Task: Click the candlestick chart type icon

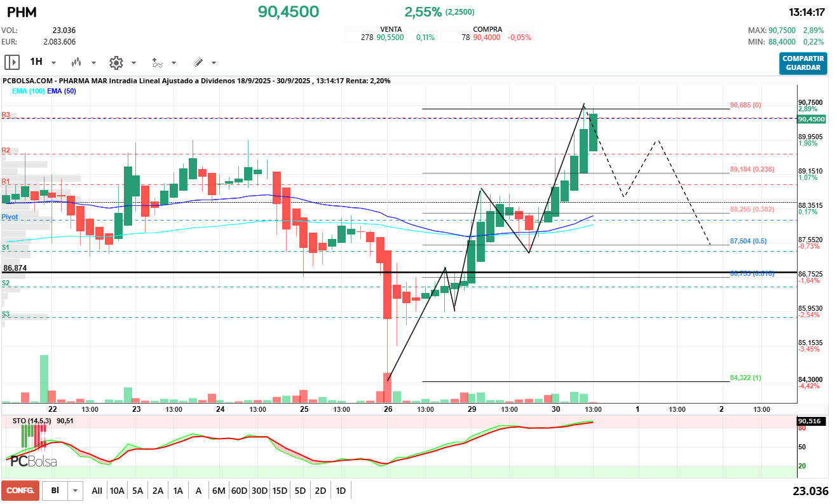Action: [x=76, y=62]
